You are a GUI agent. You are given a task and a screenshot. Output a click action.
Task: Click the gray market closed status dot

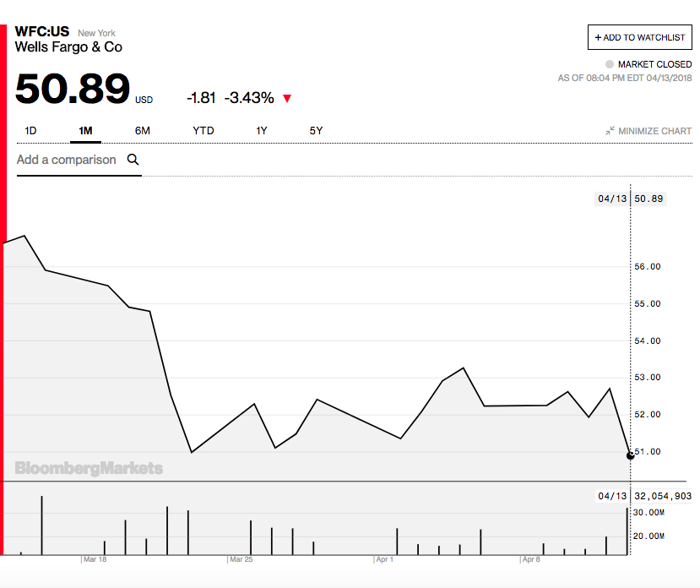tap(610, 64)
